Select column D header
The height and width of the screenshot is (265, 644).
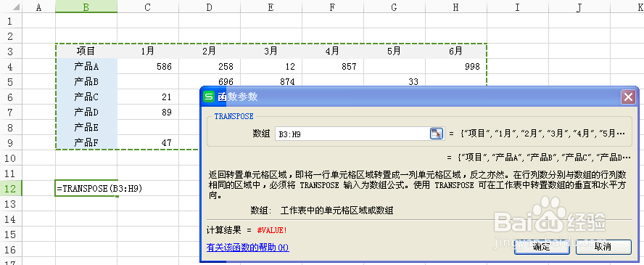coord(210,6)
